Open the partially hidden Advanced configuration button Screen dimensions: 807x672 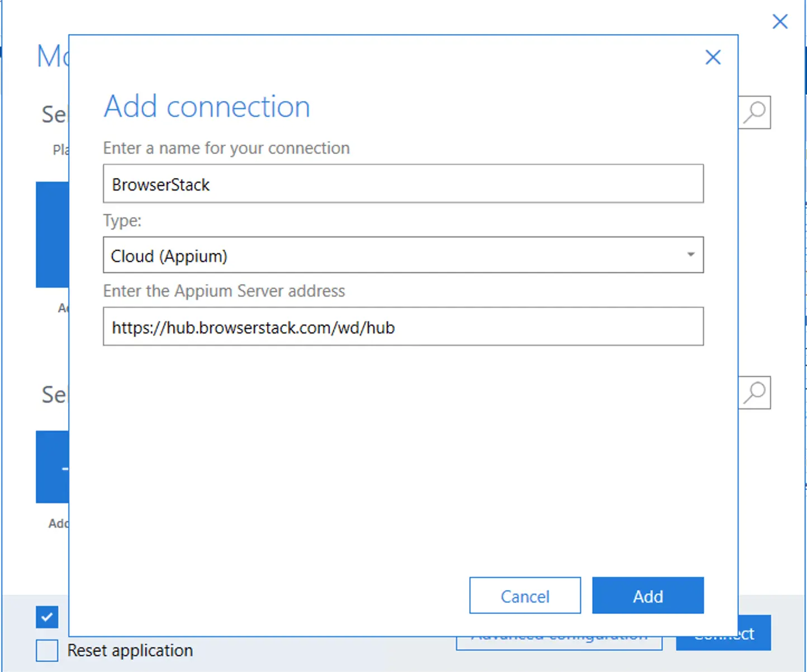[559, 643]
